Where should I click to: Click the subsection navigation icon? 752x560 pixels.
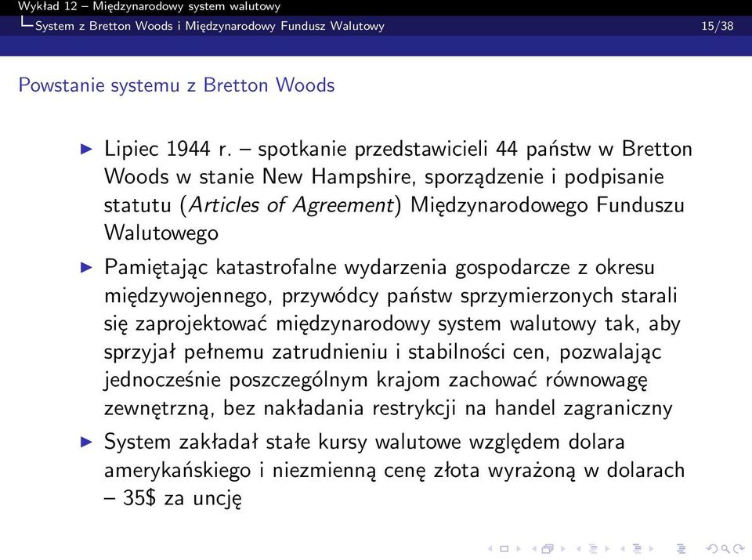[x=593, y=549]
